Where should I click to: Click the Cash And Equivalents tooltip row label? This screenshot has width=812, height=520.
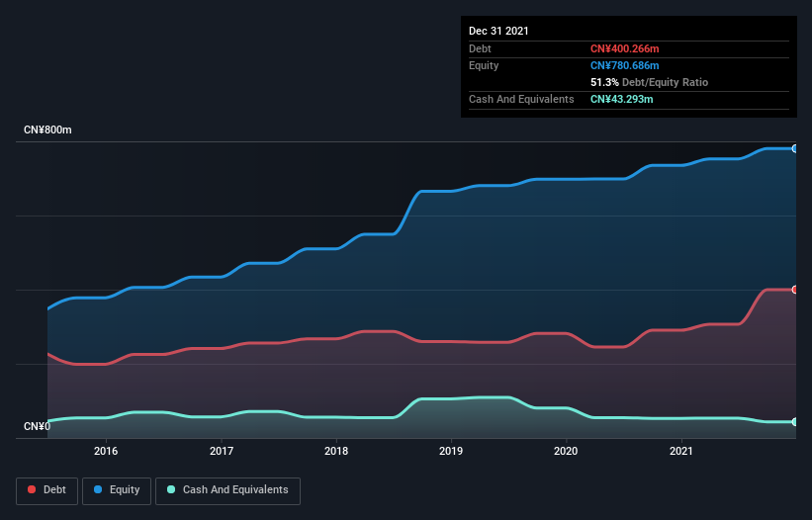[x=521, y=99]
